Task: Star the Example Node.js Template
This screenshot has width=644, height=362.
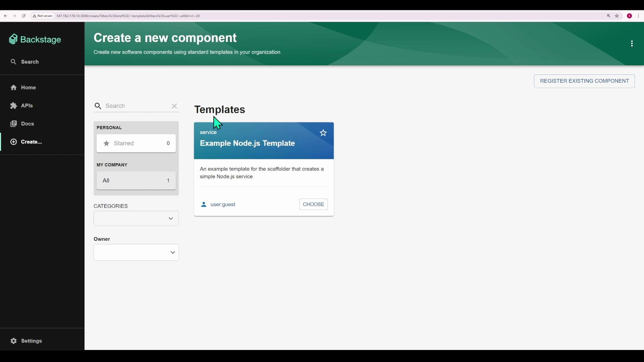Action: coord(323,133)
